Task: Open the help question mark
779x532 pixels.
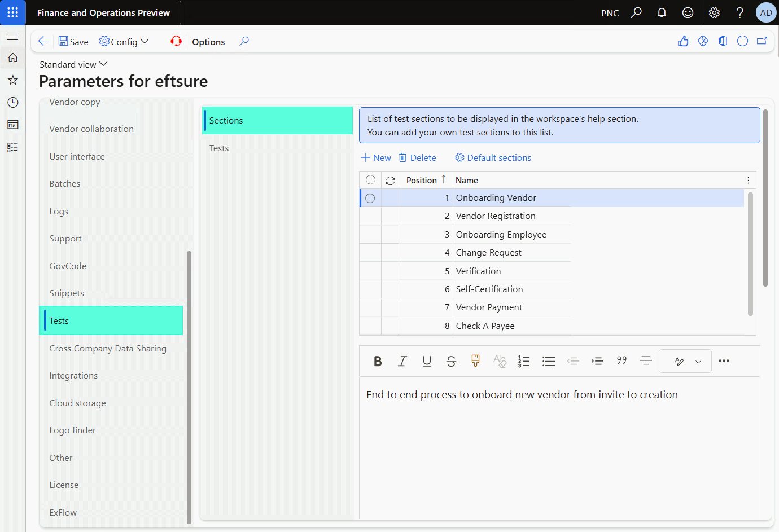Action: tap(739, 12)
